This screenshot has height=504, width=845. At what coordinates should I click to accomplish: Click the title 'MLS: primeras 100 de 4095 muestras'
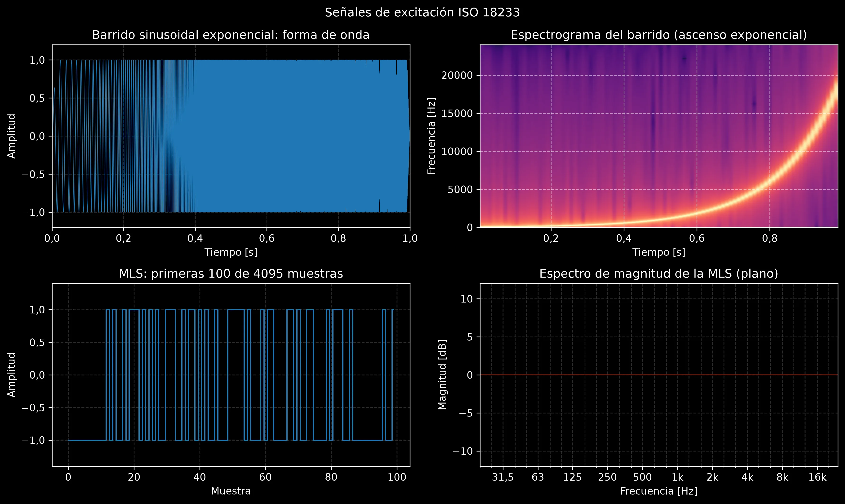(x=231, y=274)
